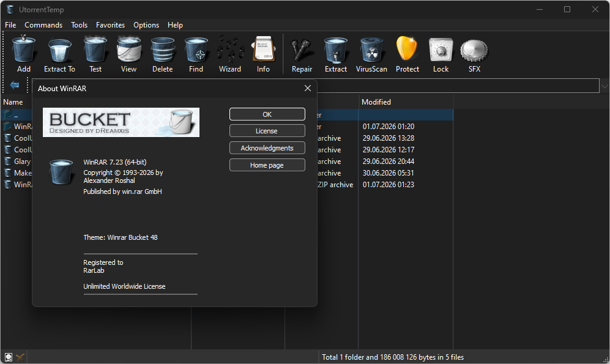The height and width of the screenshot is (364, 610).
Task: Click the Lock safe icon
Action: click(x=441, y=50)
